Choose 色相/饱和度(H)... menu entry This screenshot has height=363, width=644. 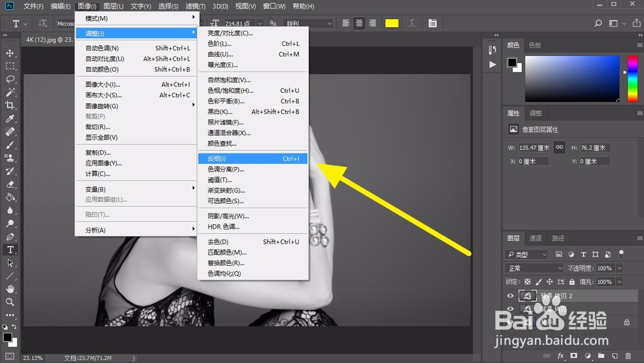pyautogui.click(x=252, y=90)
